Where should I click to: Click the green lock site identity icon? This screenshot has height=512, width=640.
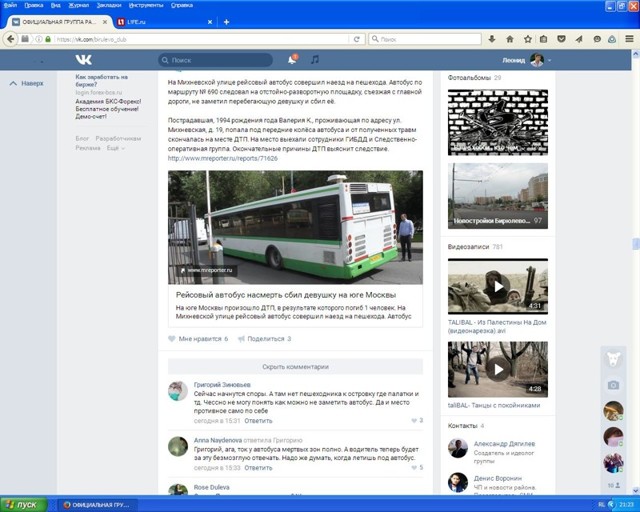click(48, 39)
